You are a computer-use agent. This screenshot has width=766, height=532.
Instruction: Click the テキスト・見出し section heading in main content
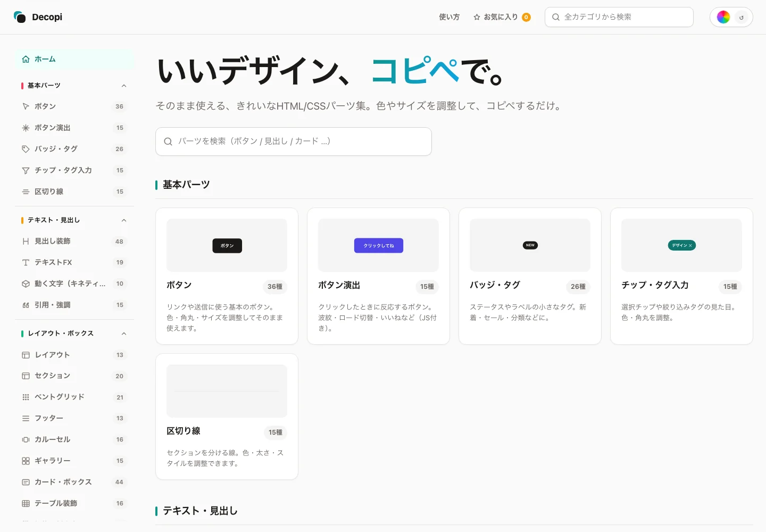200,511
